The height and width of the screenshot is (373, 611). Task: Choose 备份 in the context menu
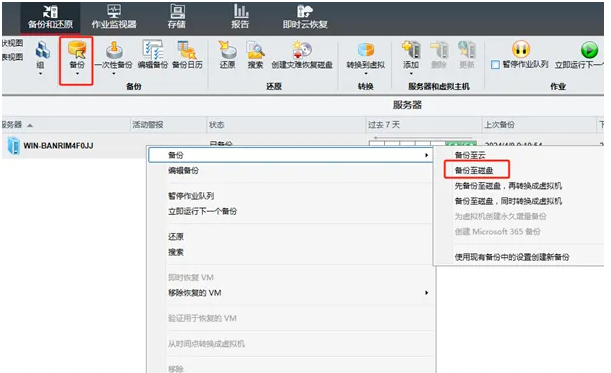(291, 155)
